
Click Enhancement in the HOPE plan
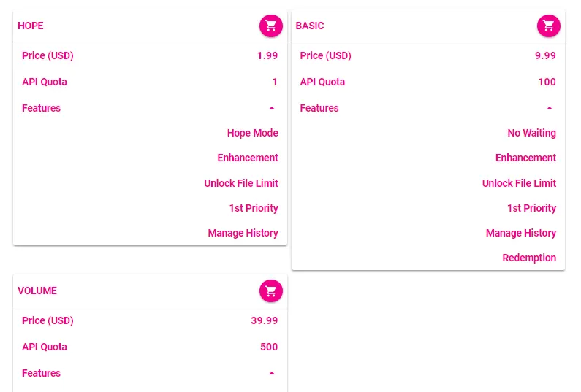(x=248, y=158)
